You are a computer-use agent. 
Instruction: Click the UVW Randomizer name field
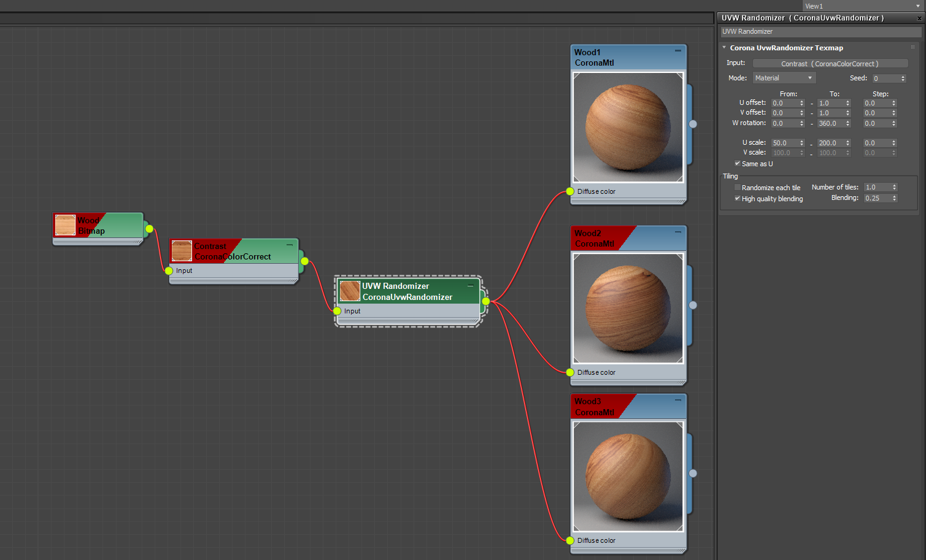[x=820, y=31]
